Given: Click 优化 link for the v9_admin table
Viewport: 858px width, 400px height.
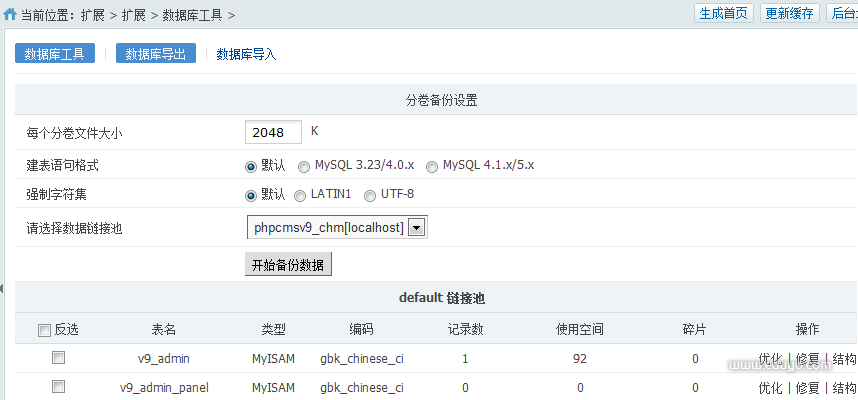Looking at the screenshot, I should 770,359.
